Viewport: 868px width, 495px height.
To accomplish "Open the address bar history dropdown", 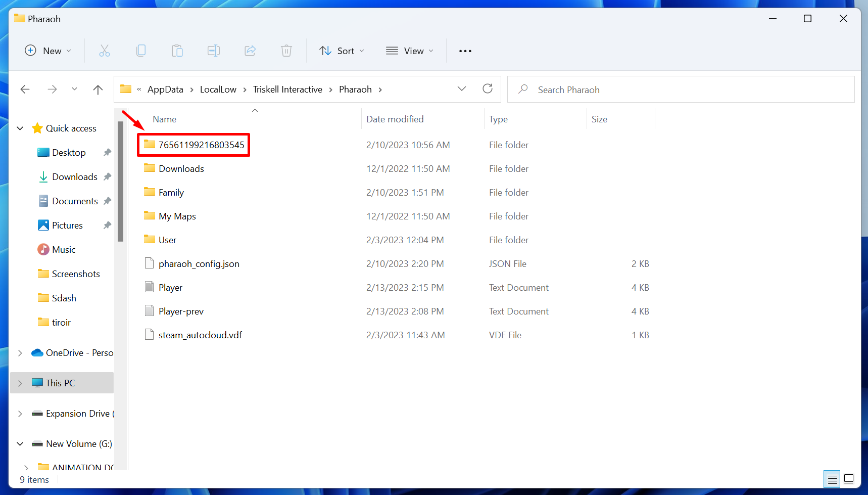I will pyautogui.click(x=461, y=89).
